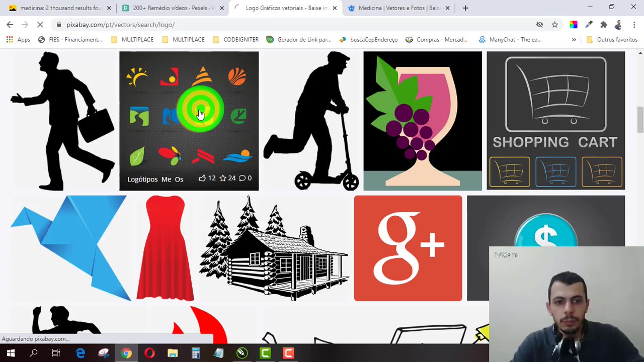
Task: Expand hidden bookmarks with the chevron
Action: click(x=574, y=40)
